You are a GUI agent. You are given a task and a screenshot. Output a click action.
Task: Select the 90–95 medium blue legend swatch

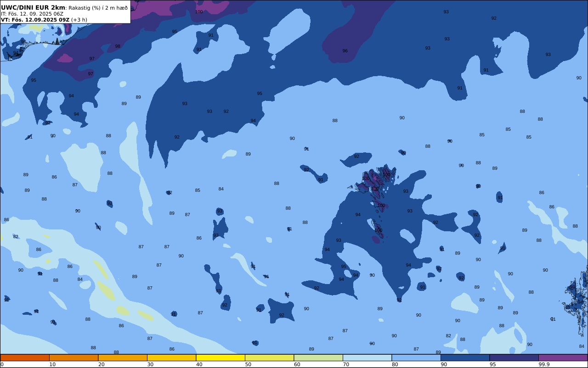(x=465, y=357)
